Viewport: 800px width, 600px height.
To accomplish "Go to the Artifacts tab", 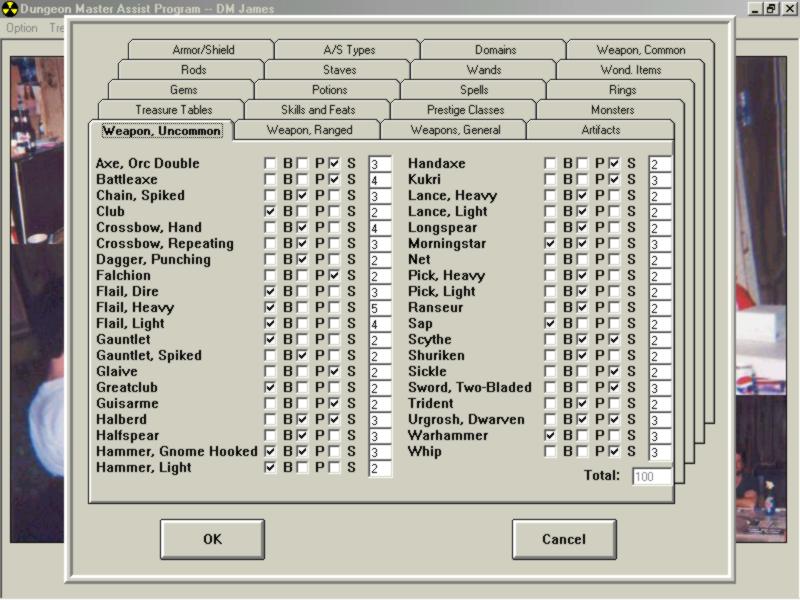I will point(600,130).
